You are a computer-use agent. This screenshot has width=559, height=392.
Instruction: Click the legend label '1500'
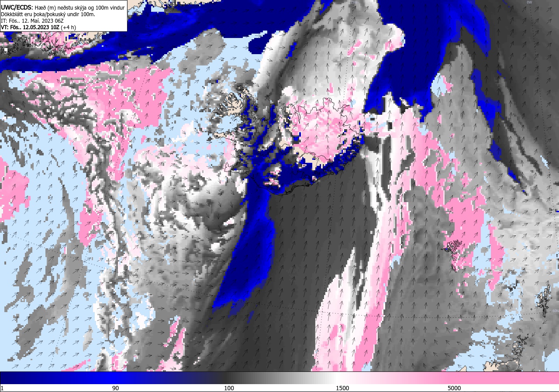[x=342, y=388]
